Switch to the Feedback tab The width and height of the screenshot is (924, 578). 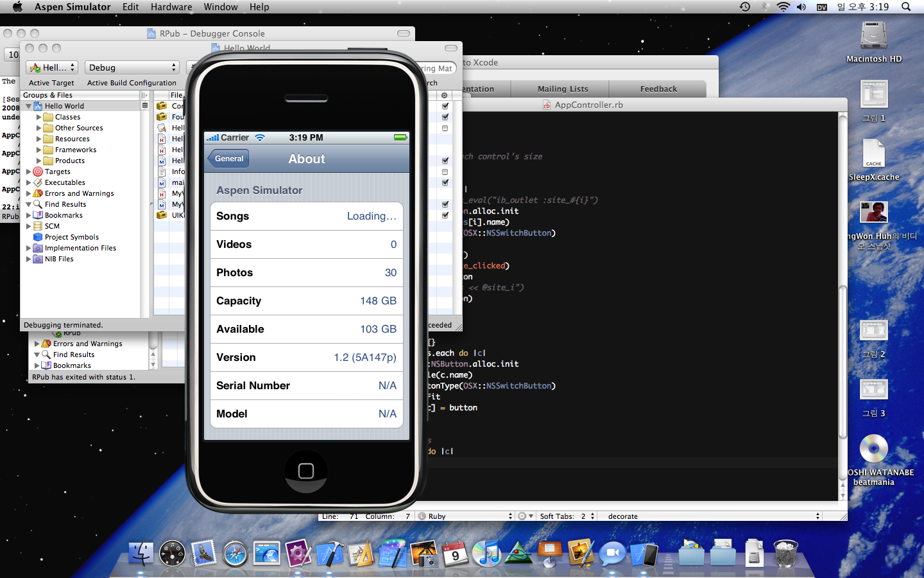(658, 89)
